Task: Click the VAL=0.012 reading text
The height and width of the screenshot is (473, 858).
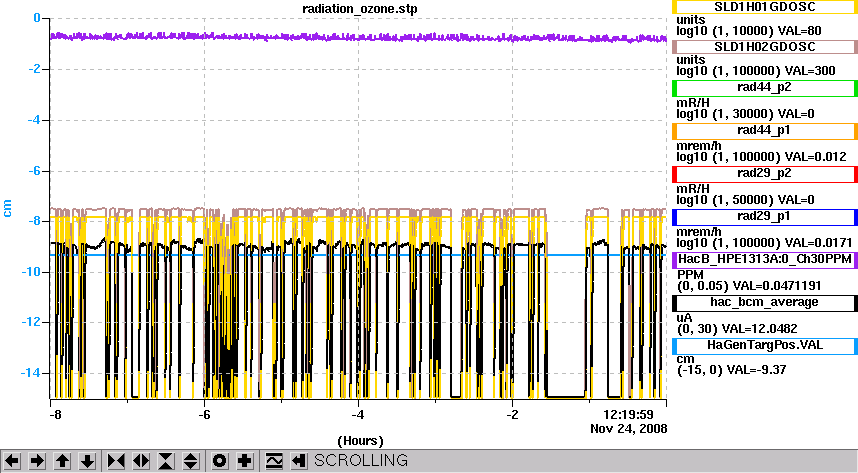Action: (816, 157)
